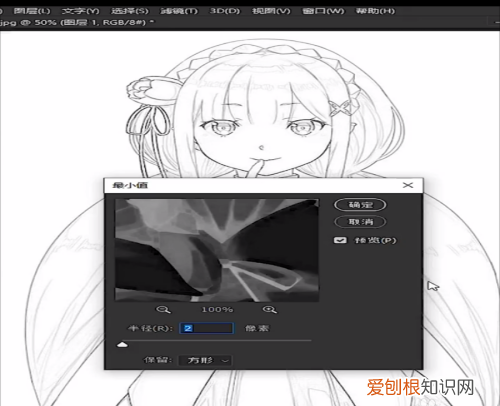Open the 文字(Y) menu

click(x=81, y=11)
